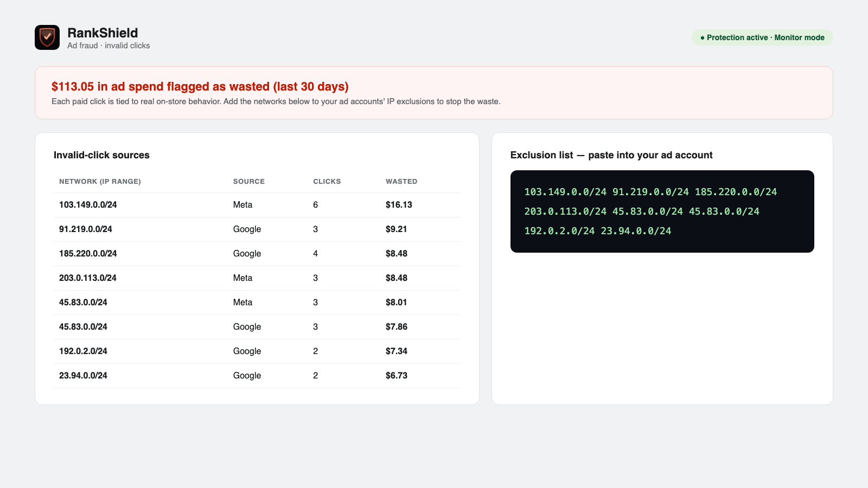Select network 203.0.113.0/24 in the table
The height and width of the screenshot is (488, 868).
click(88, 278)
